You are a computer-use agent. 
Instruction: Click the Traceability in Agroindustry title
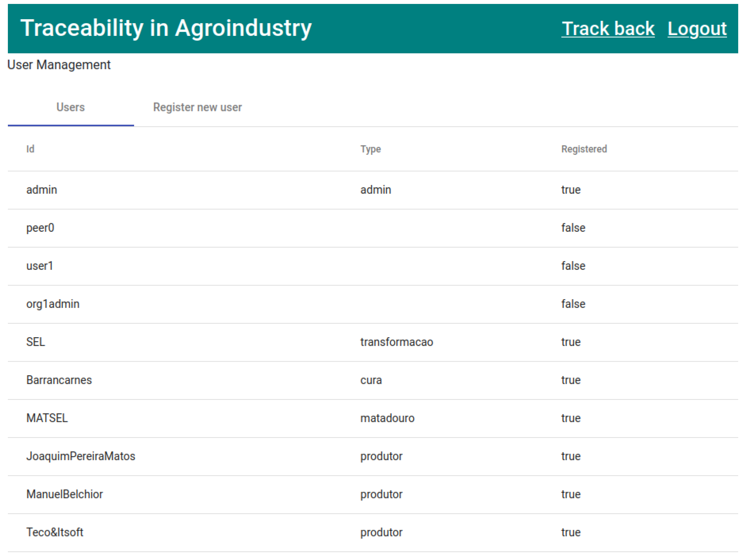(x=166, y=28)
